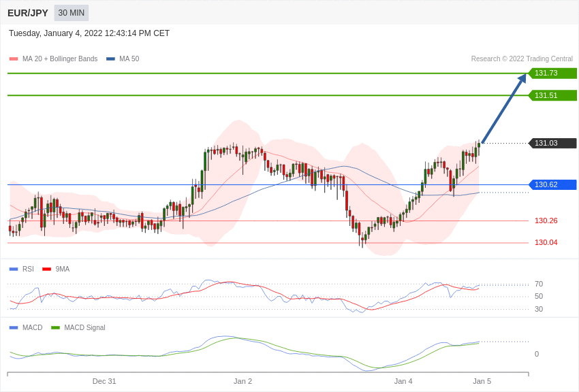Image resolution: width=579 pixels, height=392 pixels.
Task: Click the Dec 31 date axis label
Action: point(104,381)
